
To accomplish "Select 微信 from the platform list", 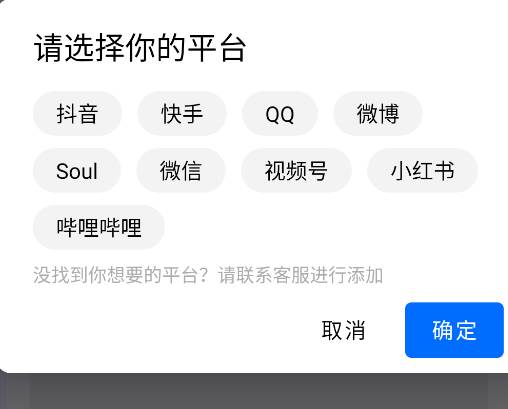I will pyautogui.click(x=181, y=171).
